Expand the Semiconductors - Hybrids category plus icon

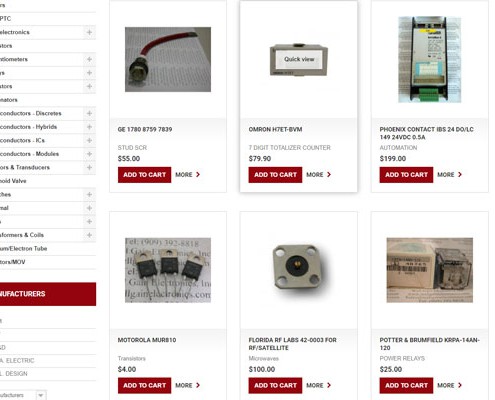click(x=89, y=127)
